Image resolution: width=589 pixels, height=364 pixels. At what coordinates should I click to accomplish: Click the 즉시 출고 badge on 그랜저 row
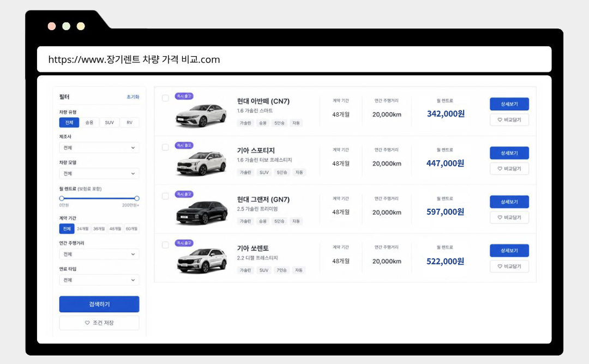pos(184,195)
